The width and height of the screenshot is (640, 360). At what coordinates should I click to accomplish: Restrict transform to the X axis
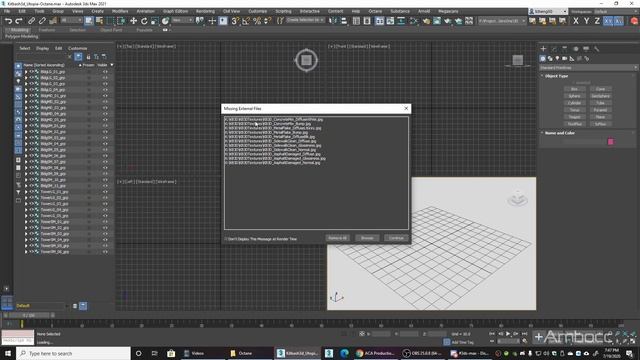click(576, 21)
